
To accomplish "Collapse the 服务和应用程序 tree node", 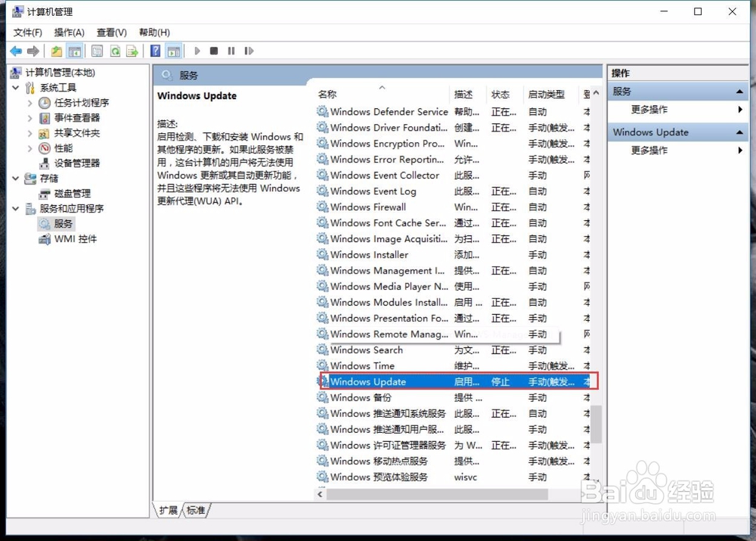I will click(x=16, y=209).
